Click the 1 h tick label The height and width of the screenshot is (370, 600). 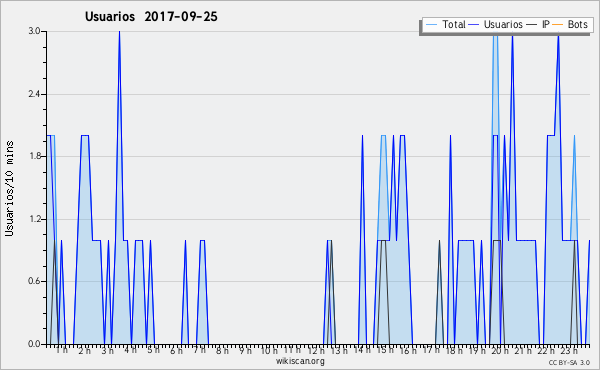pyautogui.click(x=62, y=350)
